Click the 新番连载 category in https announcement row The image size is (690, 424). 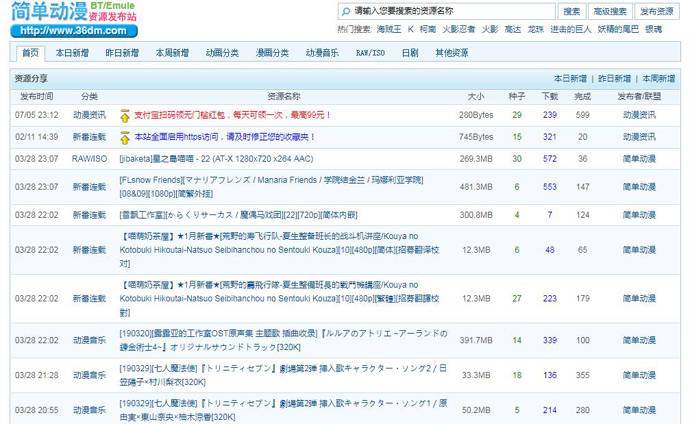89,137
